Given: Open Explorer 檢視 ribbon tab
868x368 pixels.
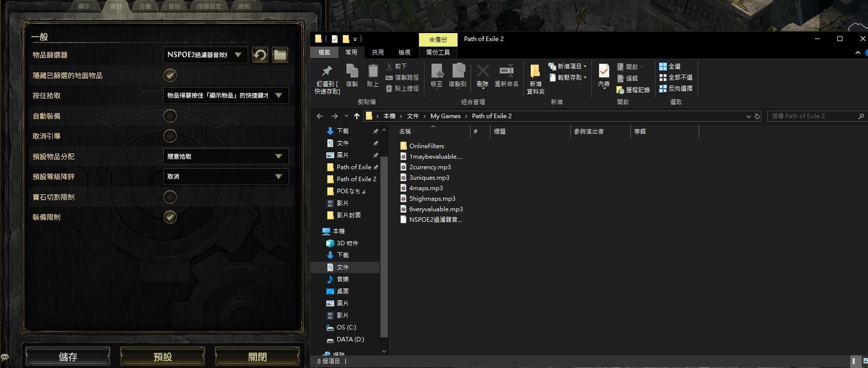Looking at the screenshot, I should click(404, 52).
